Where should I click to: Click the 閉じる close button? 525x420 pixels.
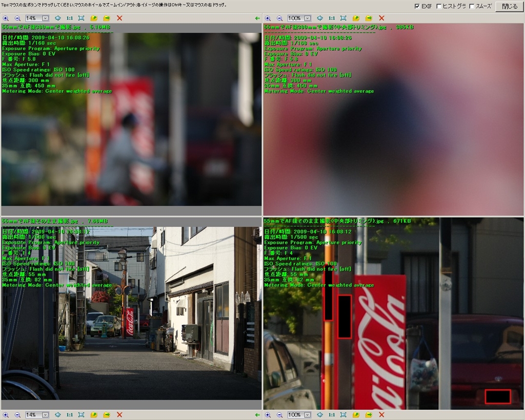[509, 6]
